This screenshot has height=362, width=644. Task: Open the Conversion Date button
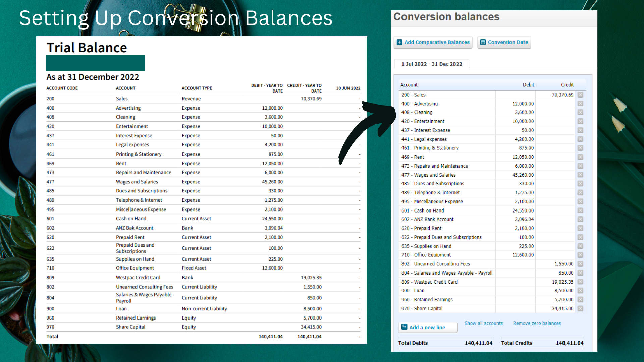[x=504, y=42]
